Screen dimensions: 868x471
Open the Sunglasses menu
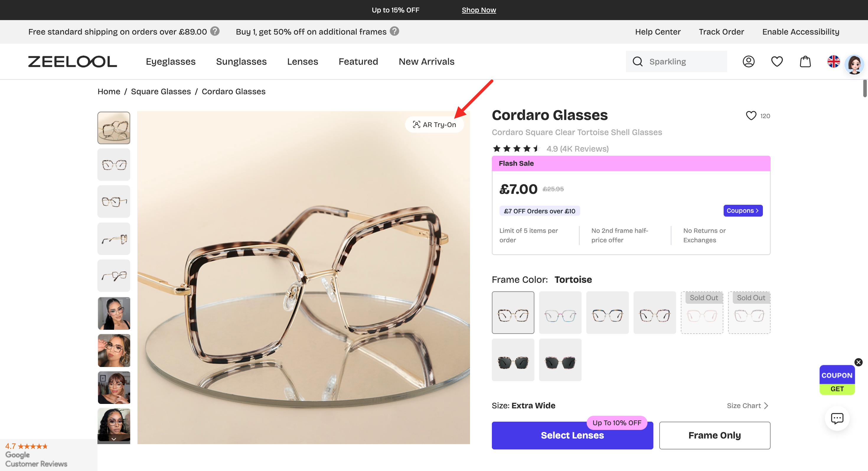pos(241,61)
